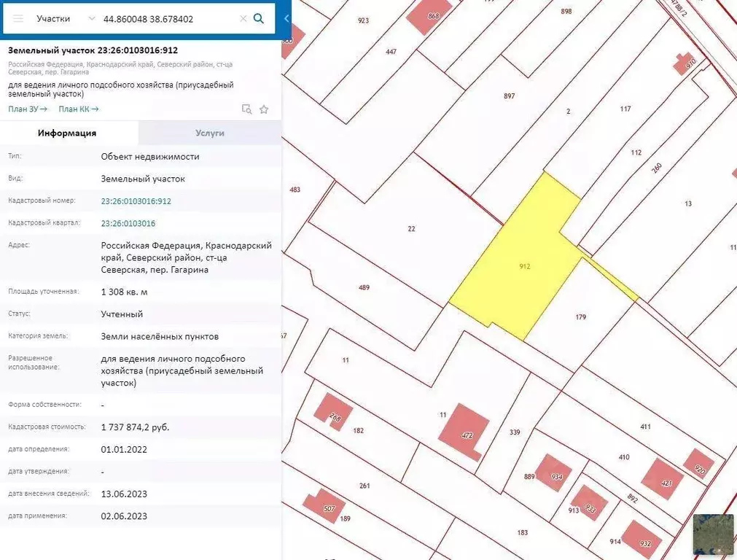Open the hamburger menu in search bar
Viewport: 737px width, 560px height.
click(18, 19)
